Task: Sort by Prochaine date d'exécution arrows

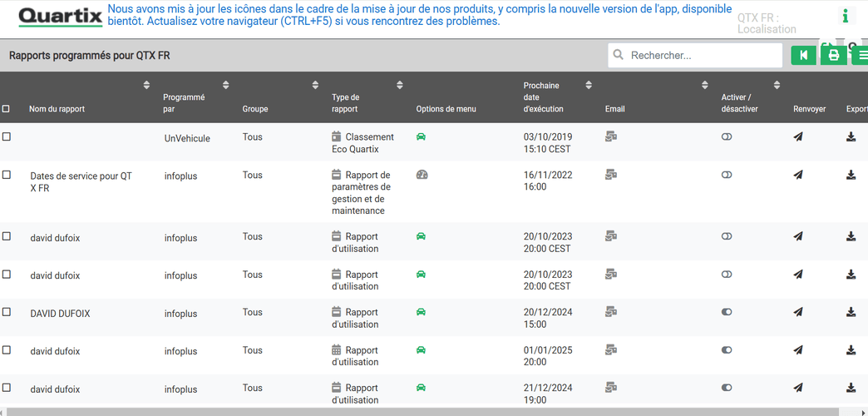Action: click(x=589, y=86)
